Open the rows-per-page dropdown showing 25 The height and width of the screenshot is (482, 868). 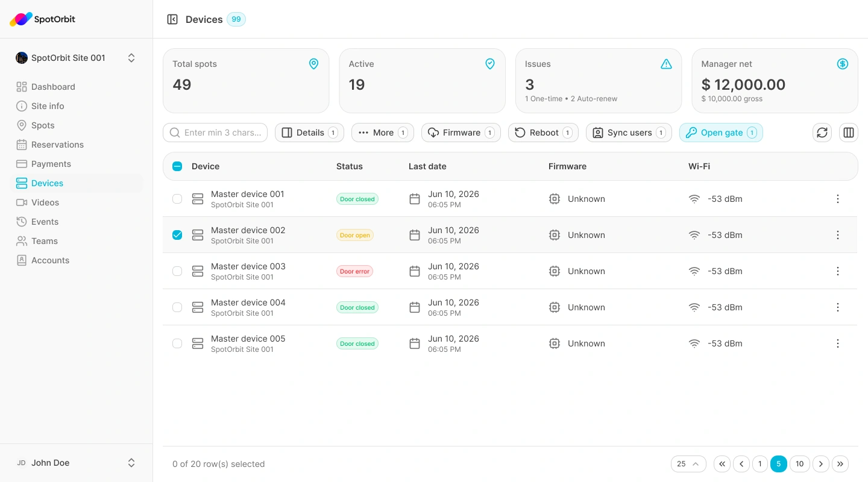point(688,464)
